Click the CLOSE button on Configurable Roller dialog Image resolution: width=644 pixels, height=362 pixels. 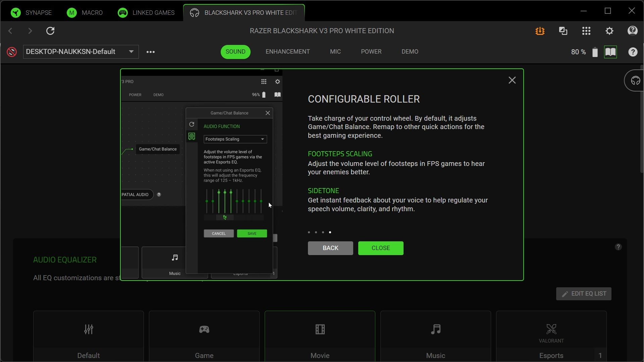[380, 248]
